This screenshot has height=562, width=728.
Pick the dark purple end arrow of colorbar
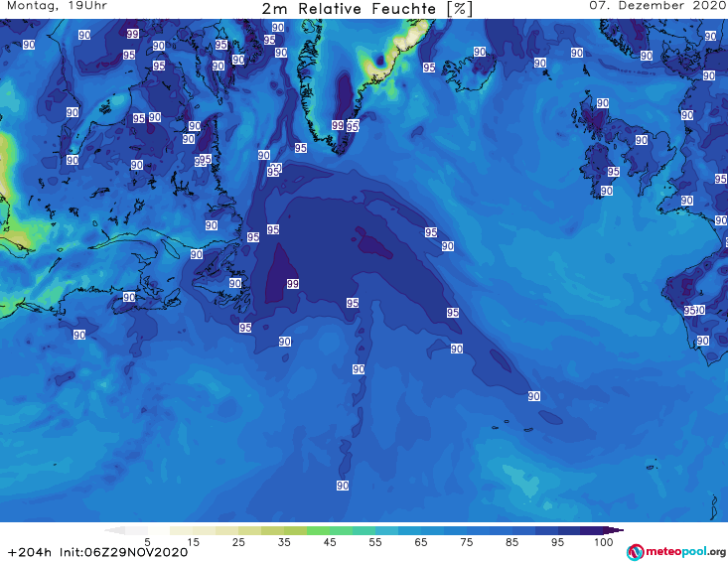click(614, 530)
